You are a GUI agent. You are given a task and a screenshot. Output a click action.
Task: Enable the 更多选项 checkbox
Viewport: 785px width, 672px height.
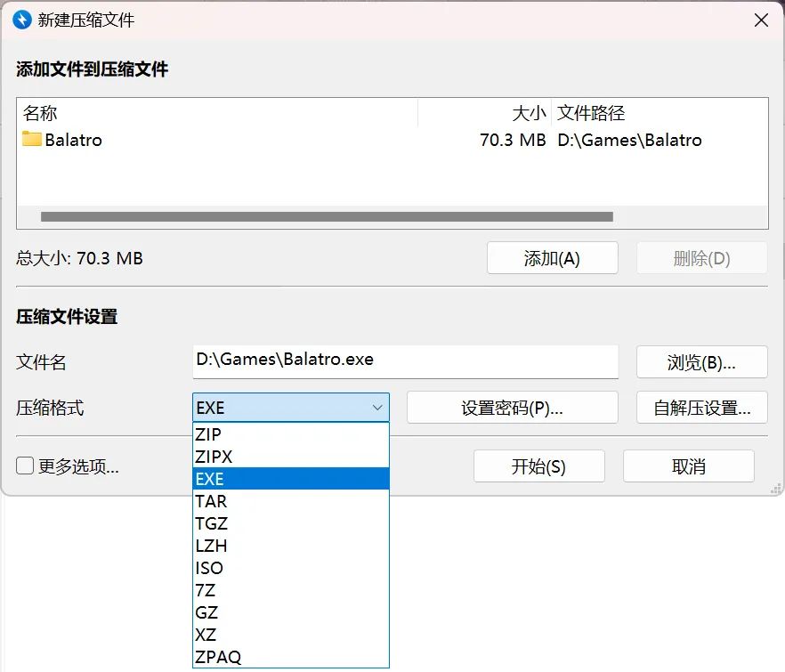(25, 466)
